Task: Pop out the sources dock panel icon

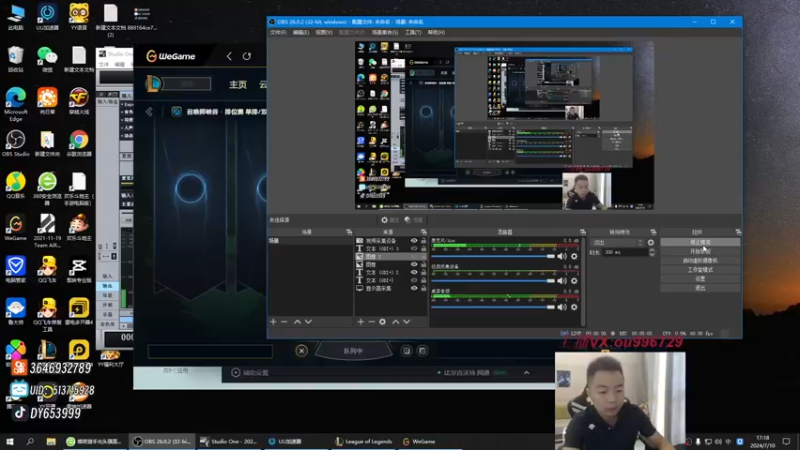Action: [x=423, y=232]
